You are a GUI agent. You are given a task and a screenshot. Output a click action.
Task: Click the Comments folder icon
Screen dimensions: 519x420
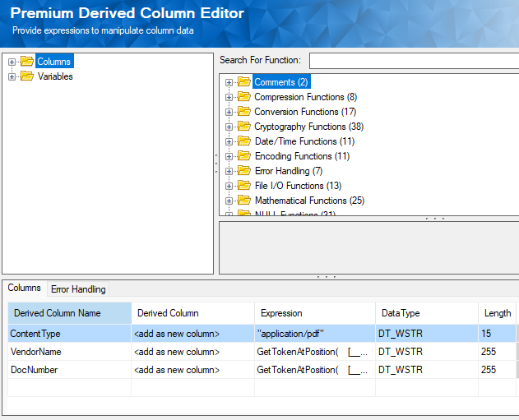pyautogui.click(x=244, y=81)
